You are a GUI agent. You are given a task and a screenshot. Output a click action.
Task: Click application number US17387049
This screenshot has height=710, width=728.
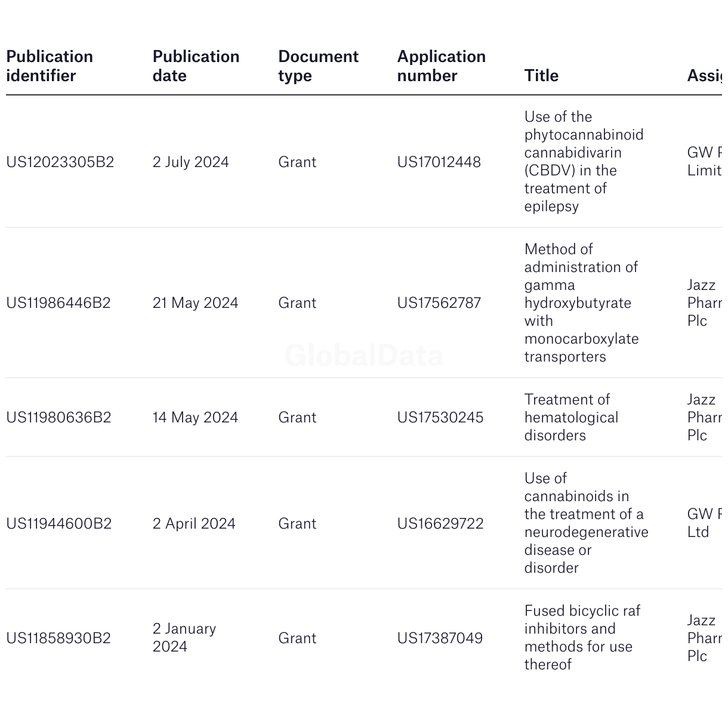(440, 638)
